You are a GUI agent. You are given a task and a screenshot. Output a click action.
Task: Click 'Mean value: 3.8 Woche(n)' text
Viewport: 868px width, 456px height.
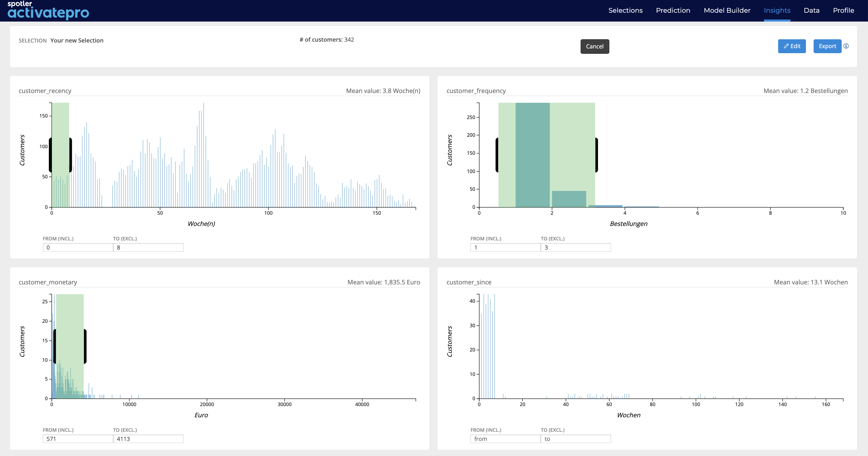coord(383,91)
